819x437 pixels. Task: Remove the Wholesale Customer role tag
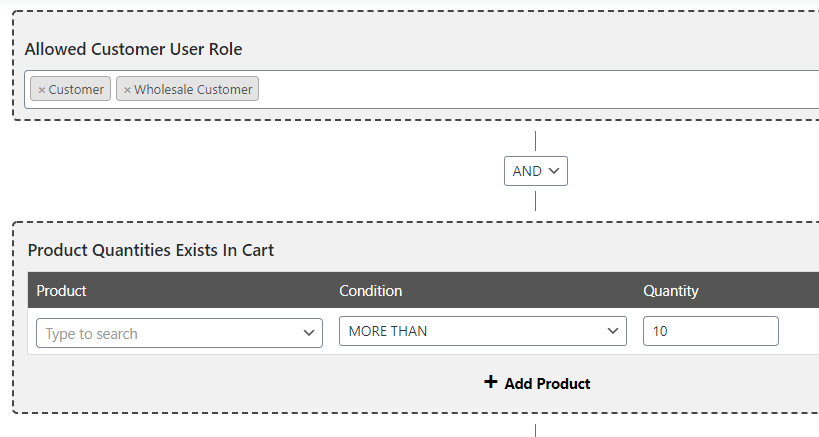pyautogui.click(x=127, y=90)
